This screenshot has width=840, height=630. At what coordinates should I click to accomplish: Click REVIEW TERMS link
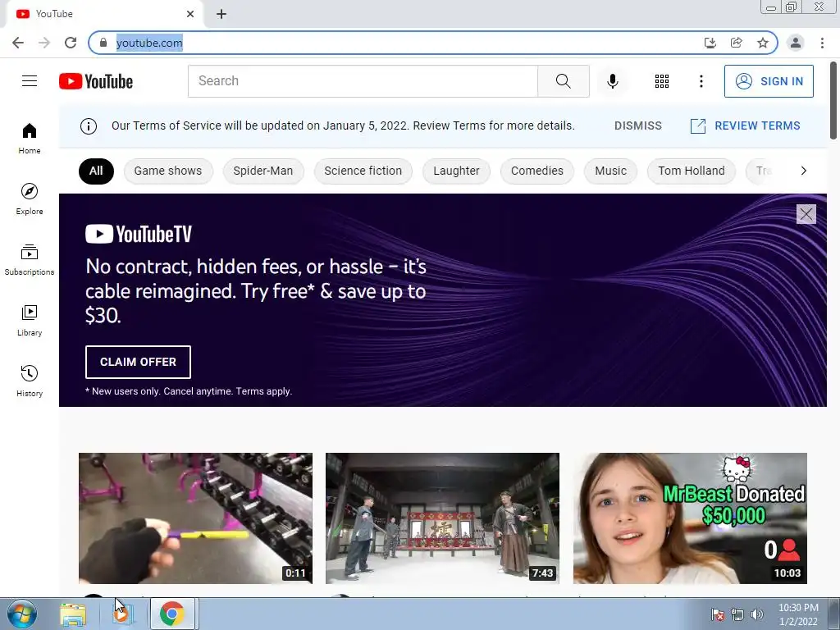pos(745,126)
